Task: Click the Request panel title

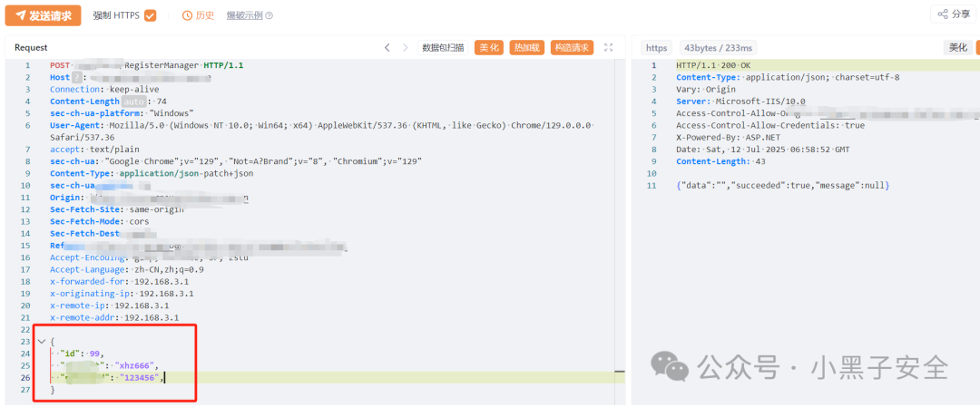Action: point(31,47)
